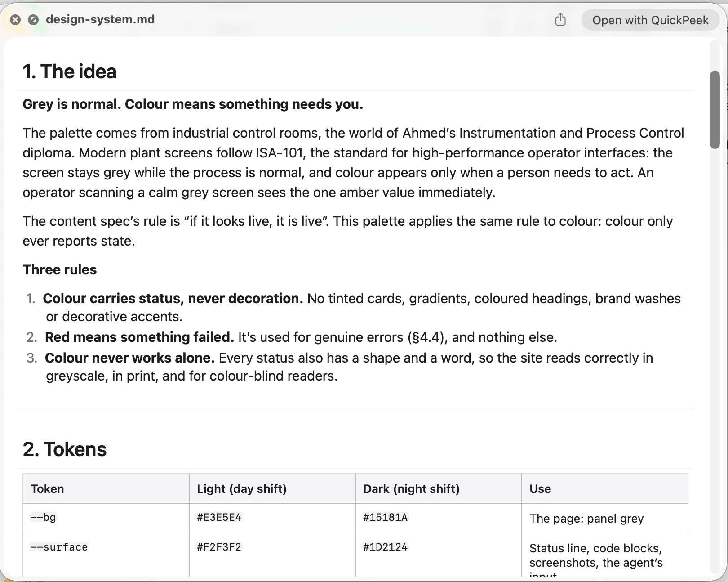The image size is (728, 582).
Task: Click the "1. The idea" heading
Action: click(x=70, y=72)
